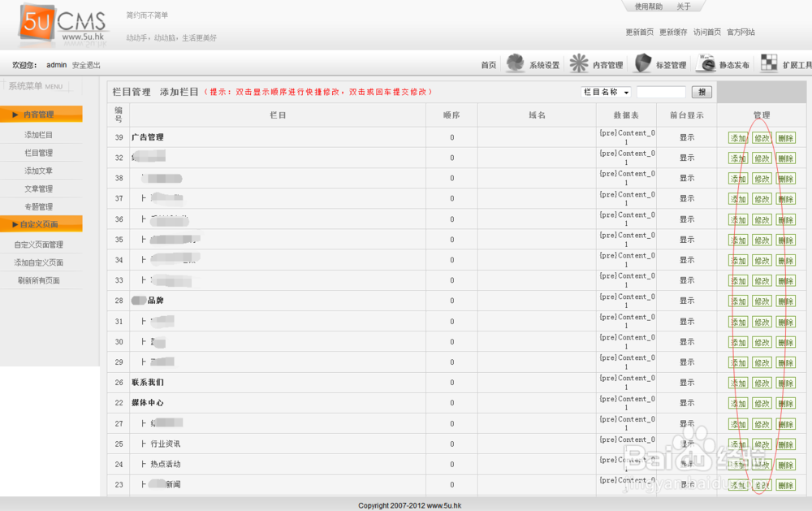This screenshot has width=812, height=511.
Task: Click the 5U CMS logo
Action: [x=63, y=24]
